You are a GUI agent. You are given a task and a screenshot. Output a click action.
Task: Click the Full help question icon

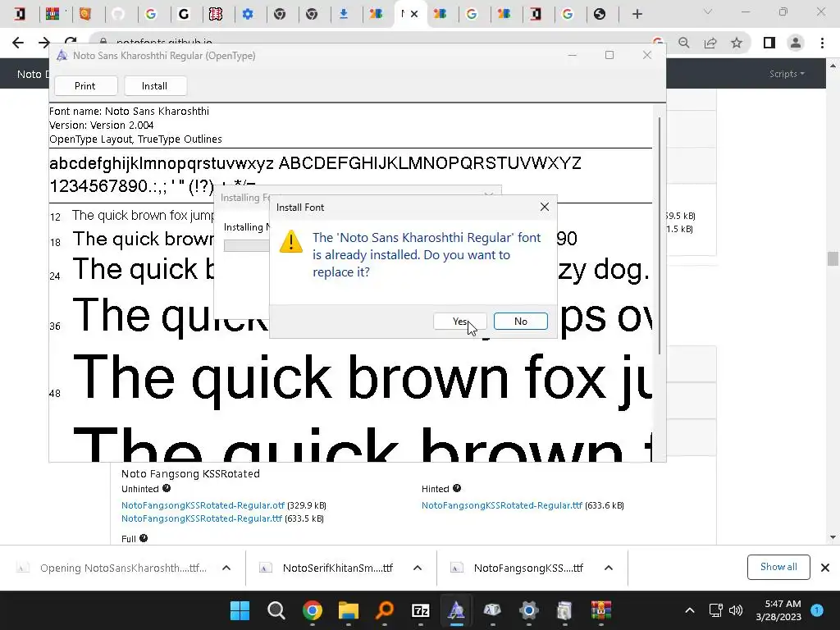(x=144, y=538)
